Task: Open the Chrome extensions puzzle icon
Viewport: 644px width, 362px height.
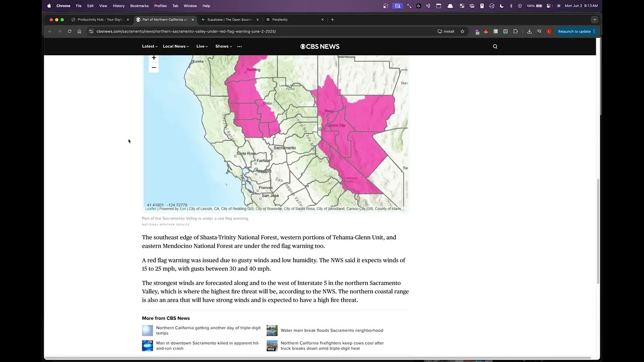Action: pos(515,31)
